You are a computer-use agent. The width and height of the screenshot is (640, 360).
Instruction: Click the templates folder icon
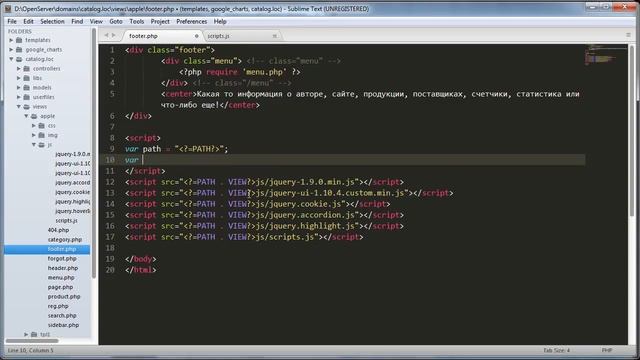[19, 40]
